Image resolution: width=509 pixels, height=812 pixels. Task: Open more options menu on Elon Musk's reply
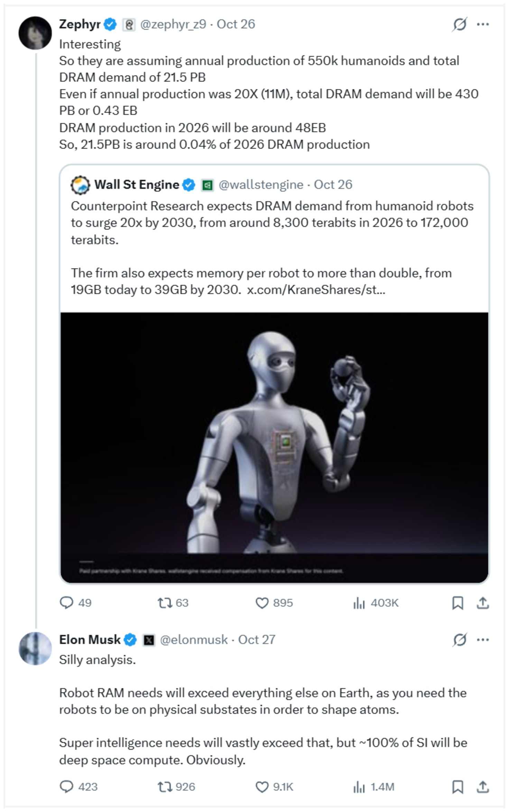click(x=483, y=640)
